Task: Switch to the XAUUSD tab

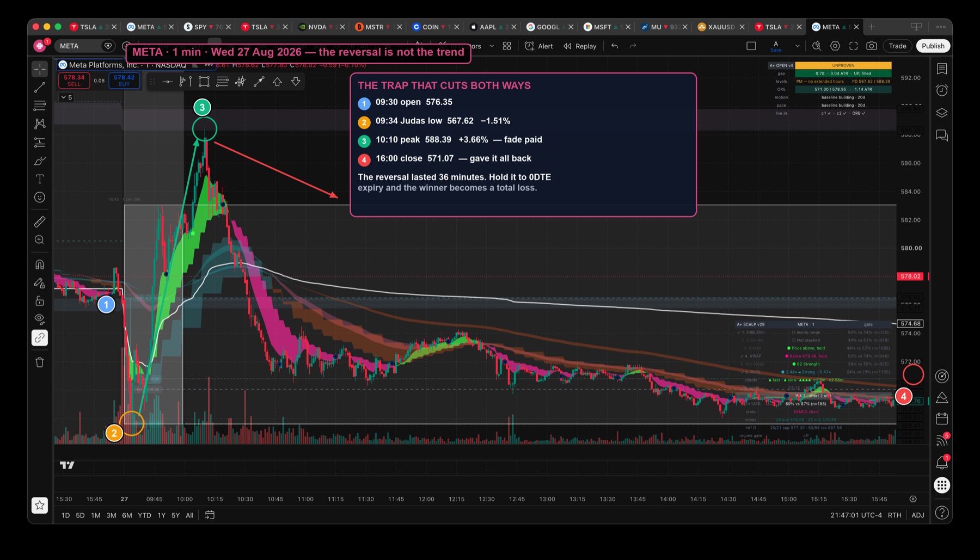Action: (717, 27)
